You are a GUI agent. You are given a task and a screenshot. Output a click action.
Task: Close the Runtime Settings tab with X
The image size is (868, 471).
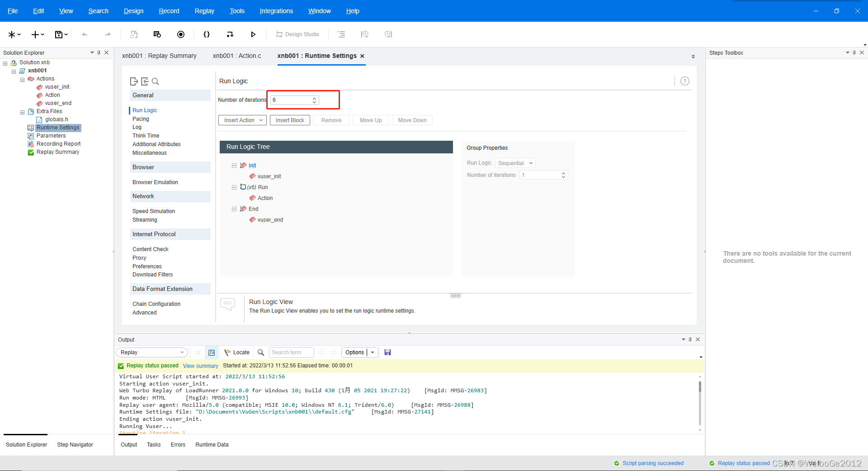tap(362, 56)
